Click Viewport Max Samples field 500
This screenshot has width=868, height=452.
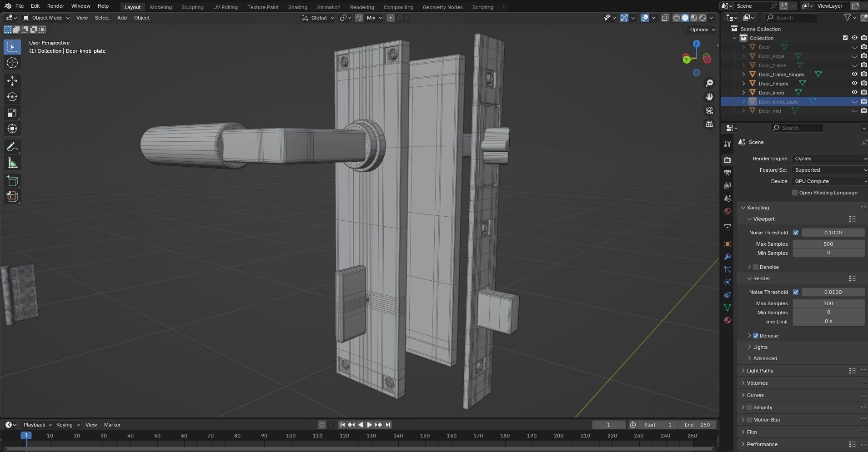[x=828, y=244]
